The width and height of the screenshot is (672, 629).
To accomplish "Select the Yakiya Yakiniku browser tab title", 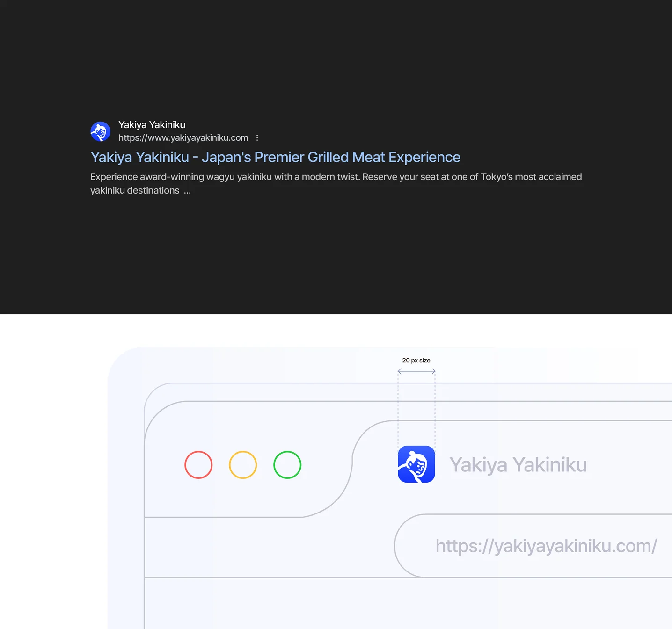I will click(x=518, y=465).
